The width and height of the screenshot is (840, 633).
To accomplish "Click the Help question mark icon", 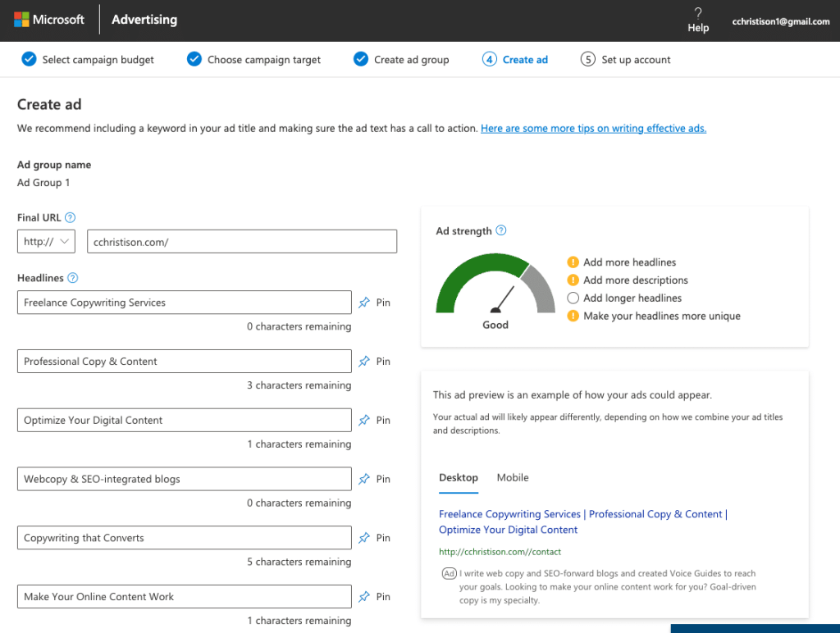I will [698, 13].
